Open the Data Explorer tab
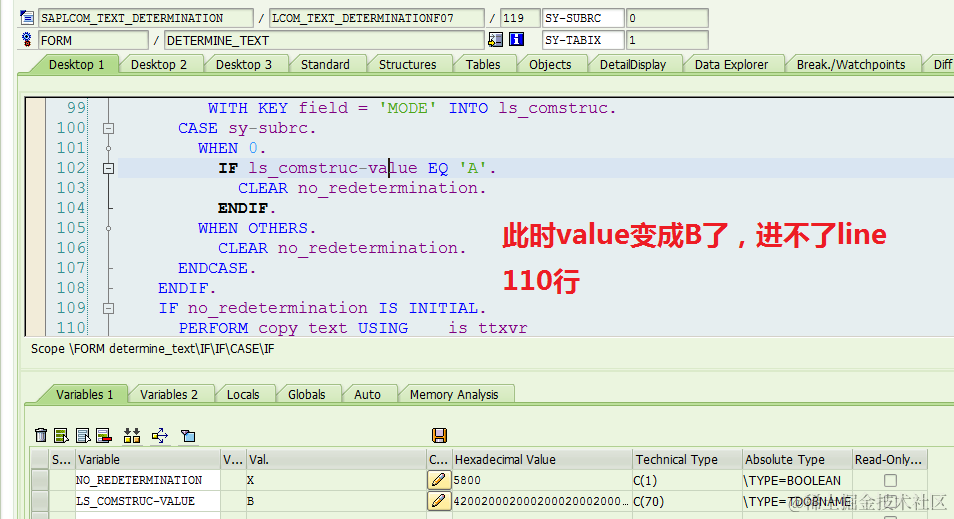Viewport: 954px width, 519px height. [731, 64]
